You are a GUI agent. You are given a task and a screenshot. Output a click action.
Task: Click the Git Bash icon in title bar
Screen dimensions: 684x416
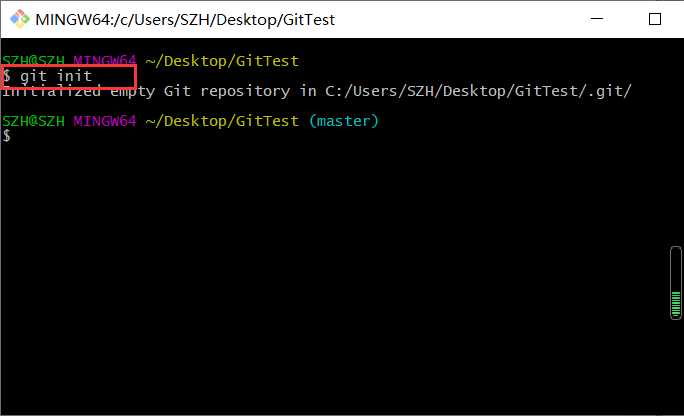tap(17, 18)
